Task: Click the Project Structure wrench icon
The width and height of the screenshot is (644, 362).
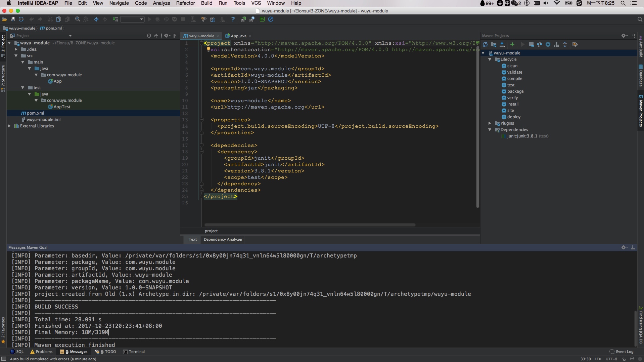Action: pos(204,19)
